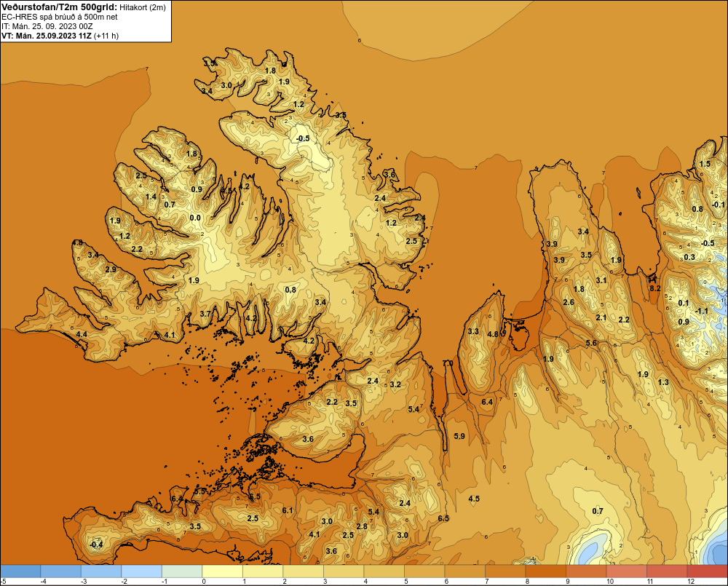Select the blue legend swatch between -5 and -4

(20, 571)
